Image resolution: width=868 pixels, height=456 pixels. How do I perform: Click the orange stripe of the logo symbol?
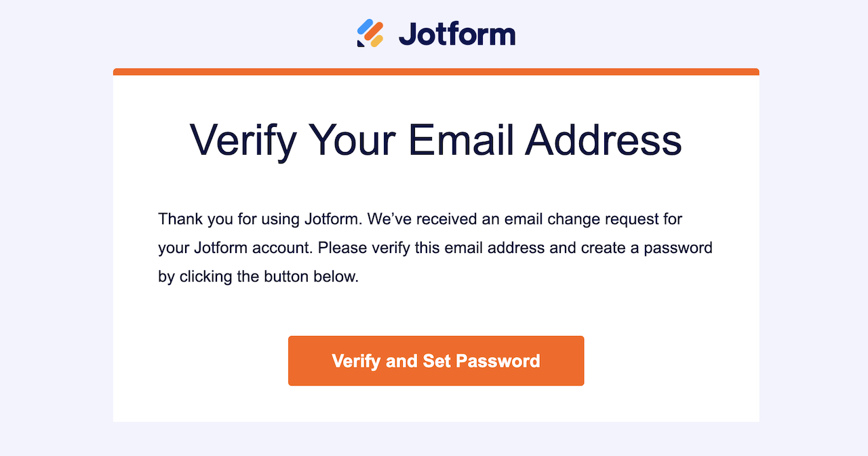(374, 31)
